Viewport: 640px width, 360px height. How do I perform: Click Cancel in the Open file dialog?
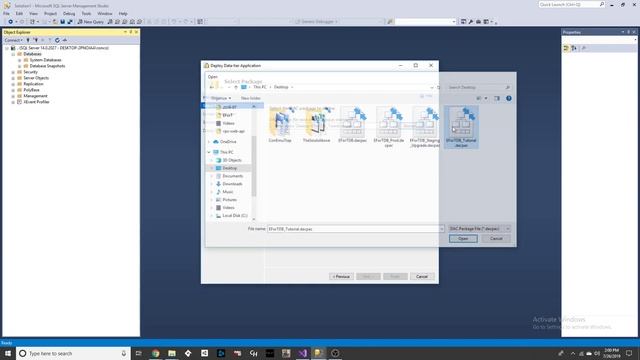496,238
